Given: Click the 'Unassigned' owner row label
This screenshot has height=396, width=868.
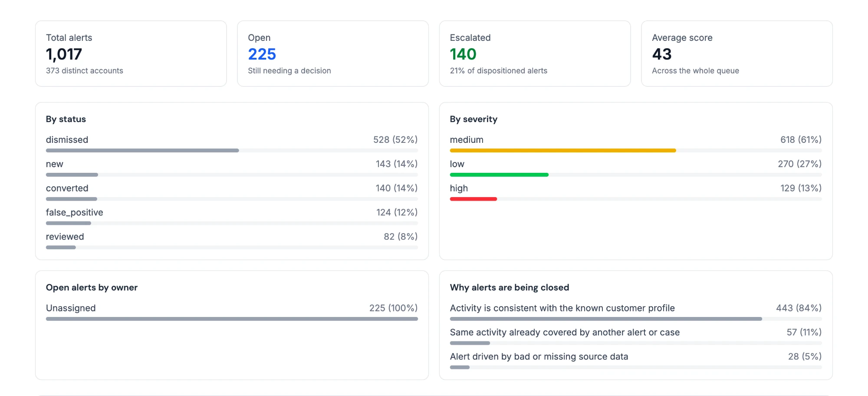Looking at the screenshot, I should point(71,308).
